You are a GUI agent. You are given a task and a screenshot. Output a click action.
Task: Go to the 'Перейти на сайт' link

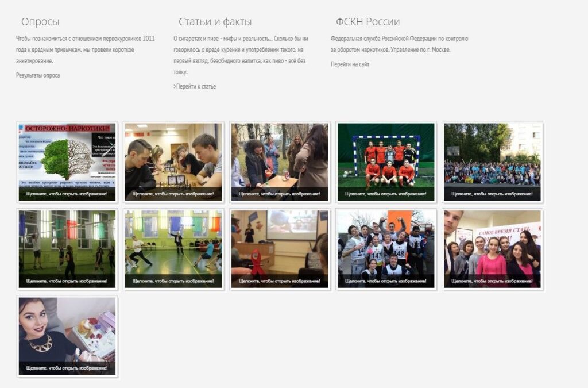[350, 64]
